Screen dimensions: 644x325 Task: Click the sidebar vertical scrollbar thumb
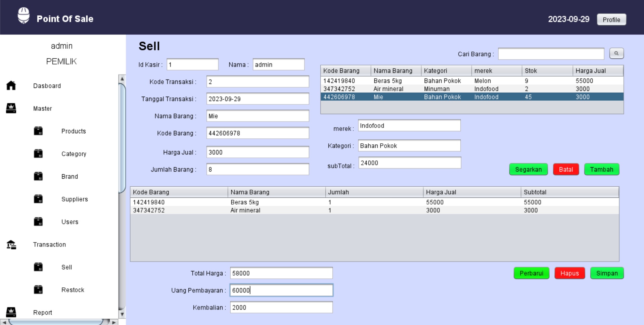[x=122, y=138]
